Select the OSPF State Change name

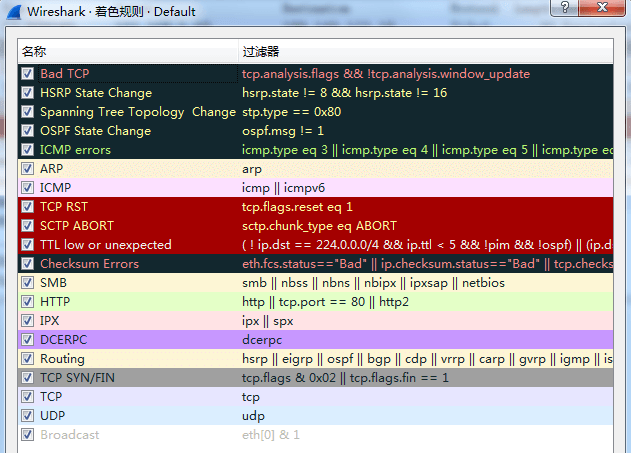95,131
